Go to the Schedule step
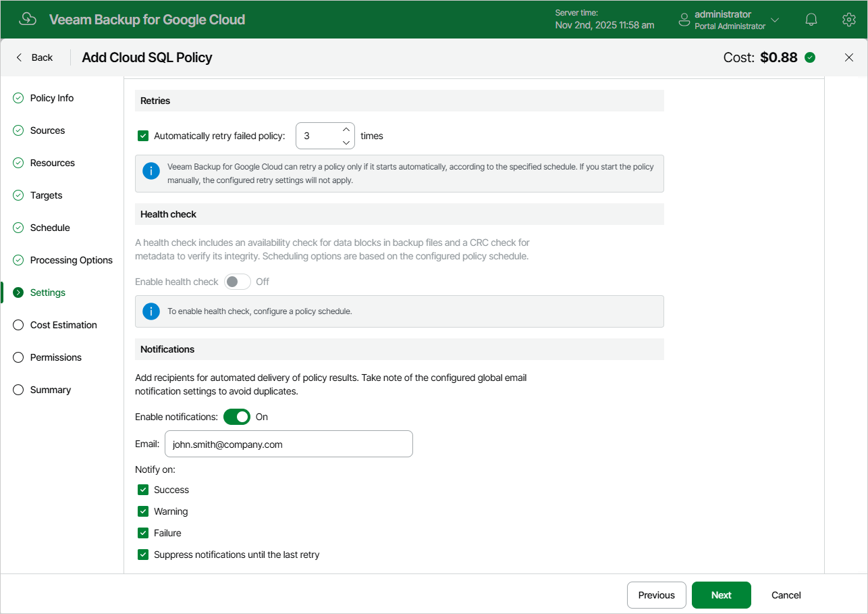The image size is (868, 614). click(50, 228)
